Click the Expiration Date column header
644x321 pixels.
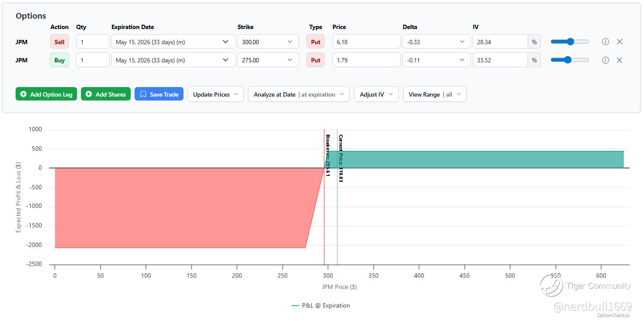pyautogui.click(x=132, y=27)
